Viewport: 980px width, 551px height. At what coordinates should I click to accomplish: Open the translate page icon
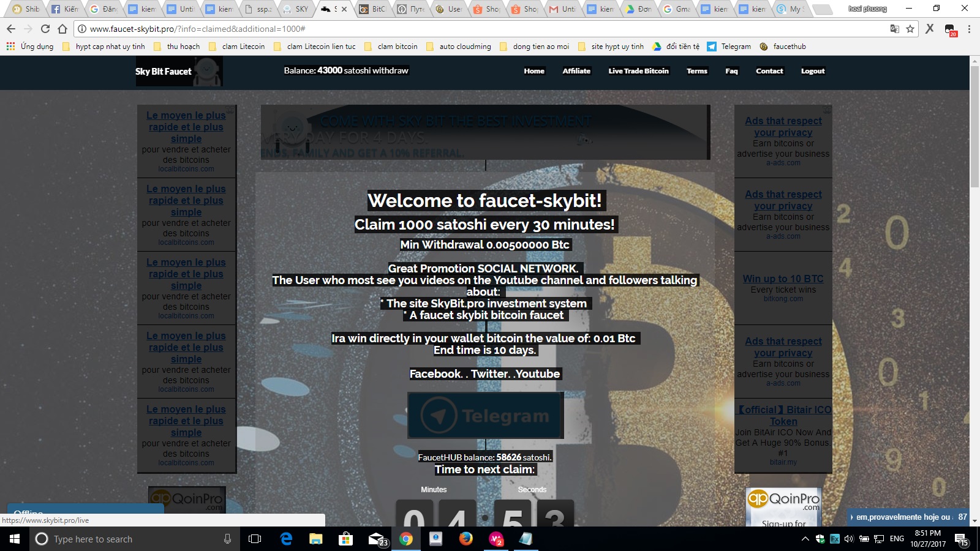tap(895, 29)
